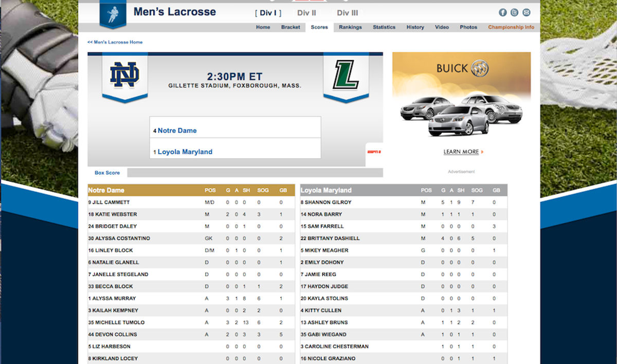The image size is (617, 364).
Task: Open the Rankings menu item
Action: [x=350, y=27]
